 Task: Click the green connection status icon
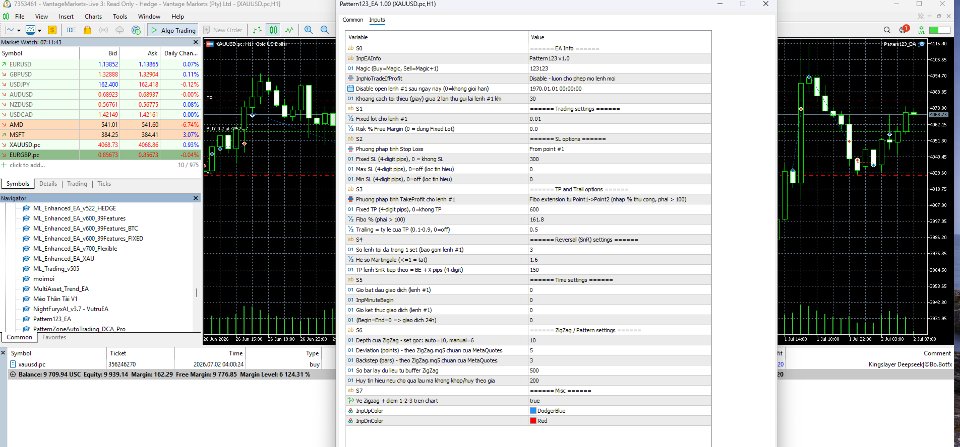[920, 29]
